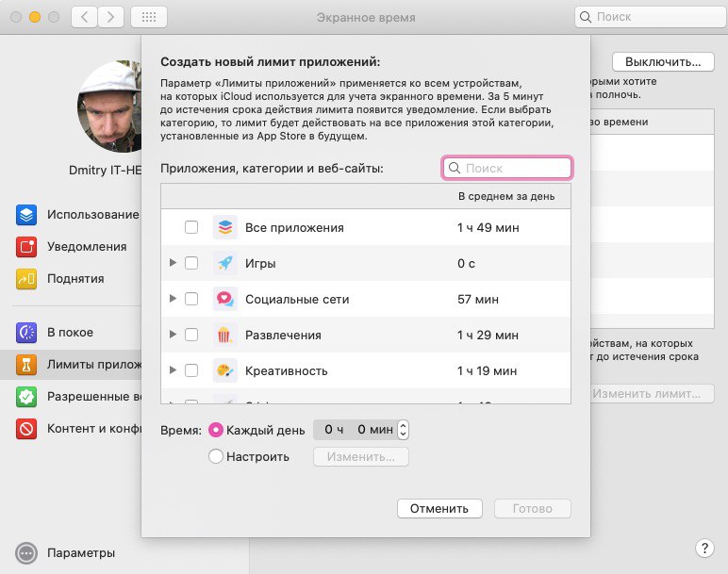
Task: Select the yellow Pickups icon
Action: click(26, 279)
